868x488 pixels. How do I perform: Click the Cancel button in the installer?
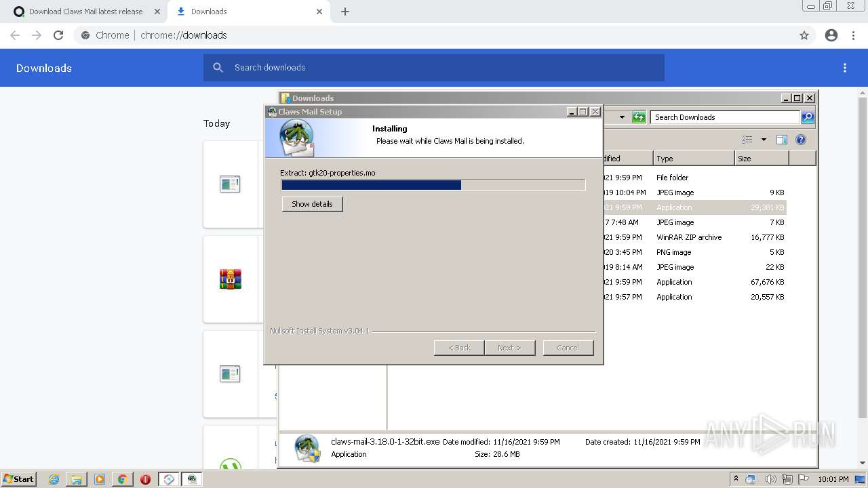tap(568, 348)
